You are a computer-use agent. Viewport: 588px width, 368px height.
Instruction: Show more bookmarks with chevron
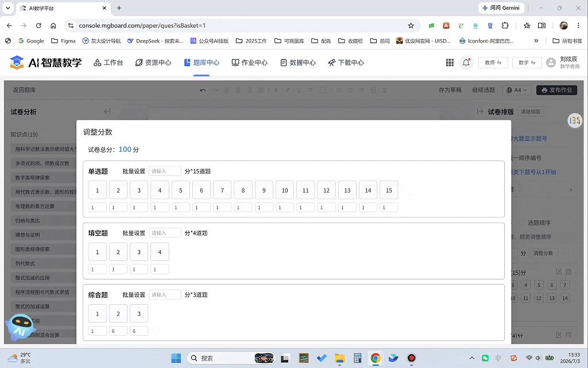(x=536, y=41)
